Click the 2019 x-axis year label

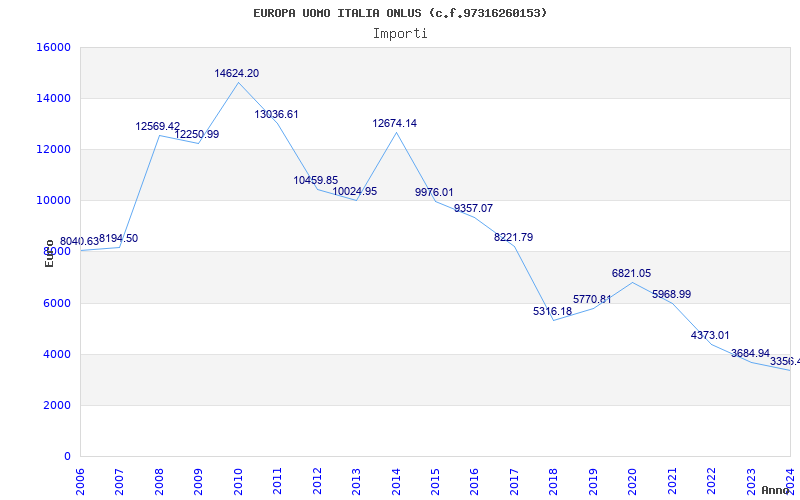point(593,481)
